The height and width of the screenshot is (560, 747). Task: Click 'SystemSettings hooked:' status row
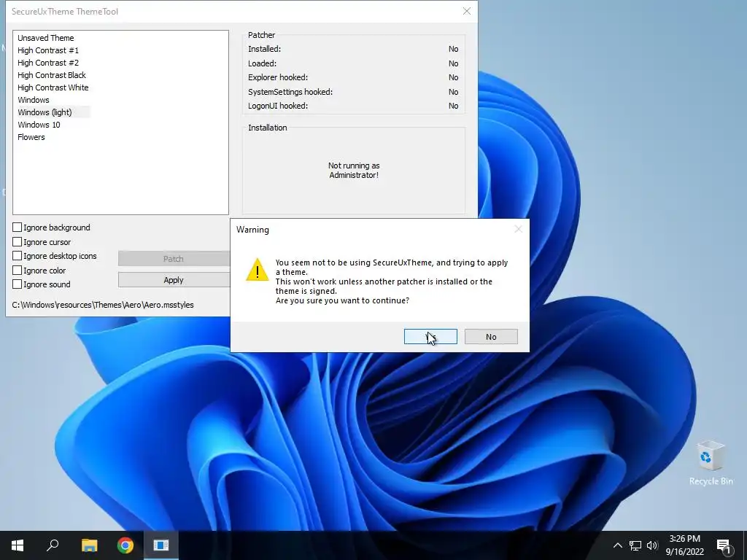pyautogui.click(x=353, y=91)
